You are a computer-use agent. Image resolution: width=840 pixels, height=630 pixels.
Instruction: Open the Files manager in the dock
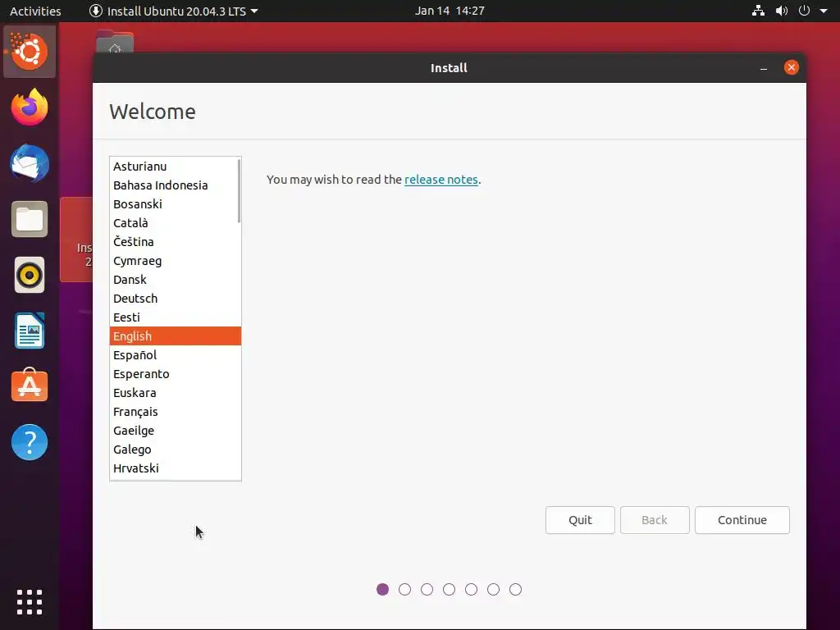[x=30, y=219]
